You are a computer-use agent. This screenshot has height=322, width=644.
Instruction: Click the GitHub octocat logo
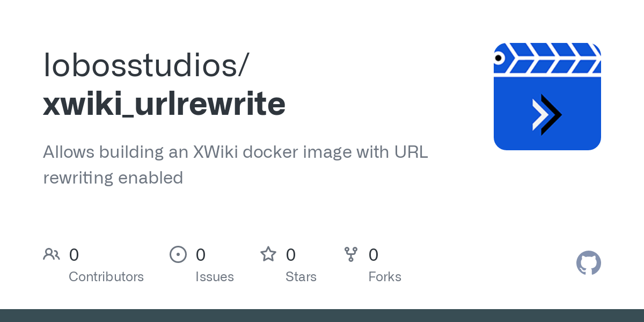(x=589, y=263)
